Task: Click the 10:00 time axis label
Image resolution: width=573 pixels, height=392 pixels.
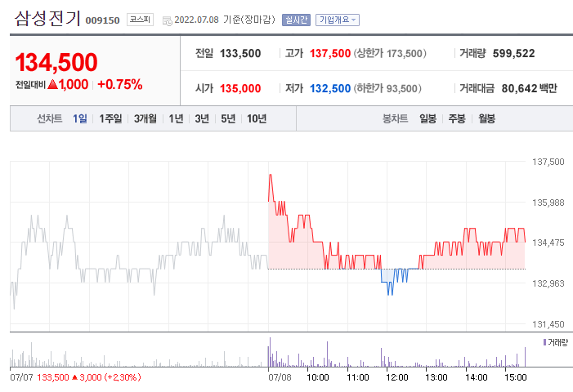Action: coord(318,377)
